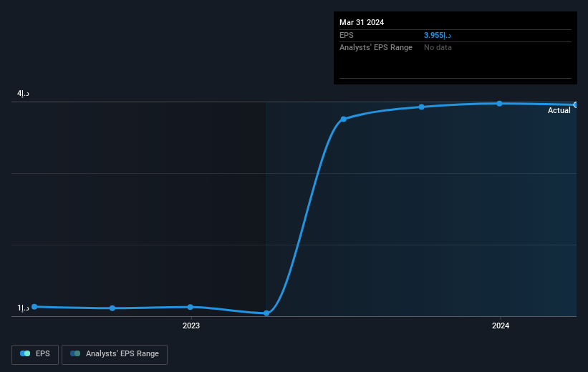Select the data point at 2024 axis mark

(x=499, y=104)
